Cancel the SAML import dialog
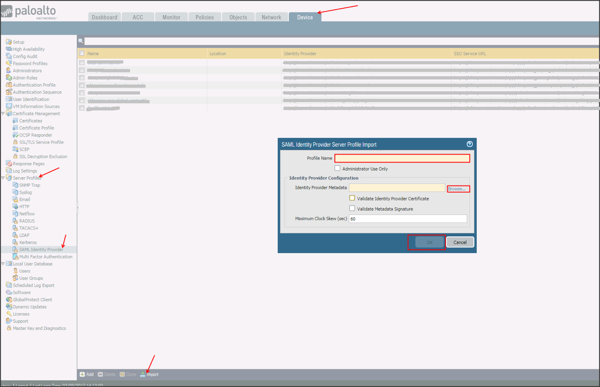Screen dimensions: 600x387 point(460,242)
